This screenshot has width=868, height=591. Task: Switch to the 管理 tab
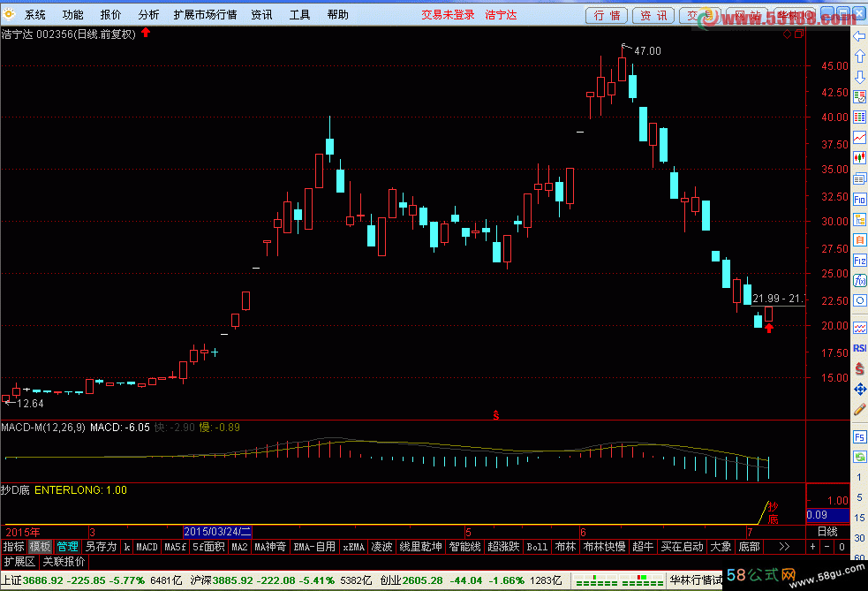click(x=67, y=547)
